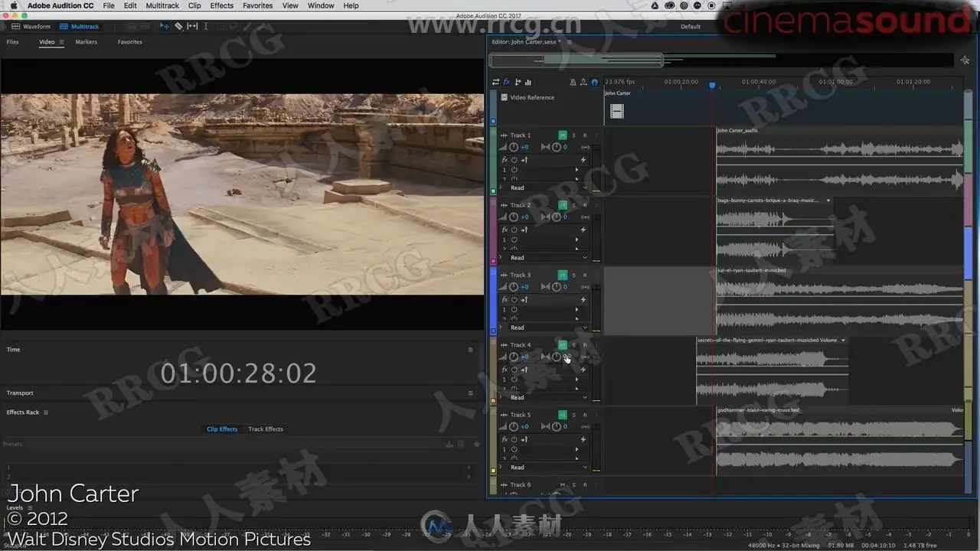Toggle Track 3 effects rack power
This screenshot has width=980, height=551.
[x=514, y=300]
